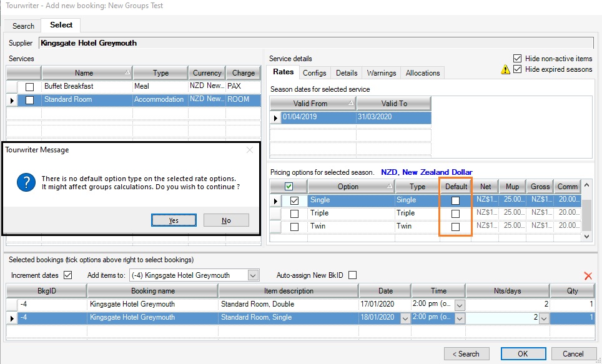Screen dimensions: 602x364
Task: Close the Tourwriter Message dialog
Action: (x=250, y=150)
